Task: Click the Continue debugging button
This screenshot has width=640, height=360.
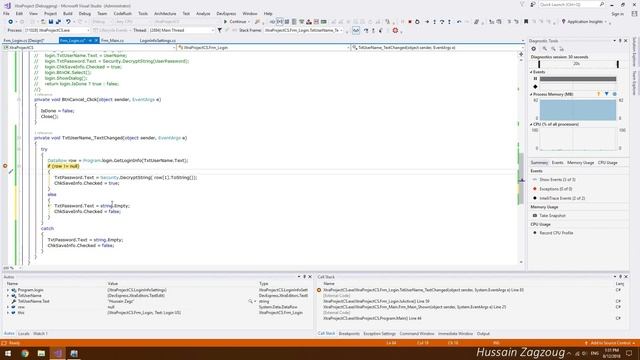Action: pos(236,22)
